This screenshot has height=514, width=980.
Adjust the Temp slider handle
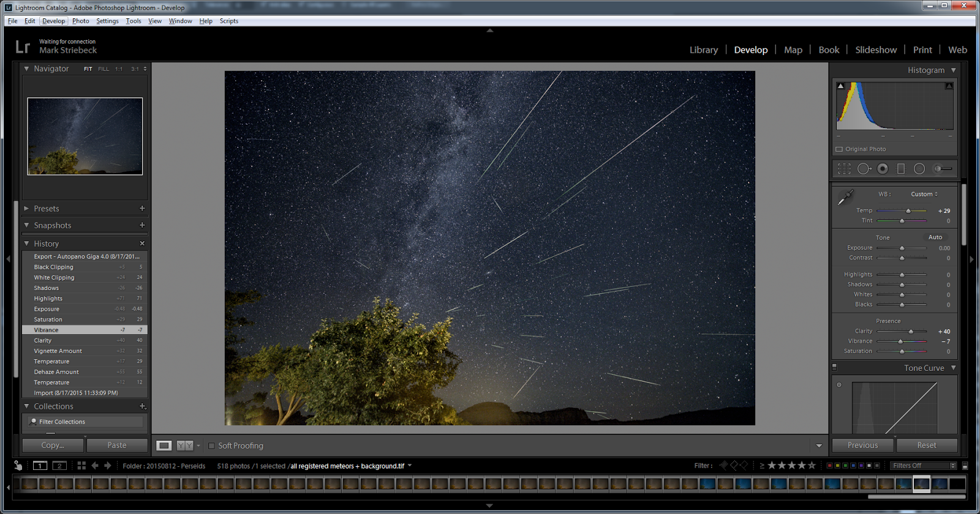click(x=908, y=210)
